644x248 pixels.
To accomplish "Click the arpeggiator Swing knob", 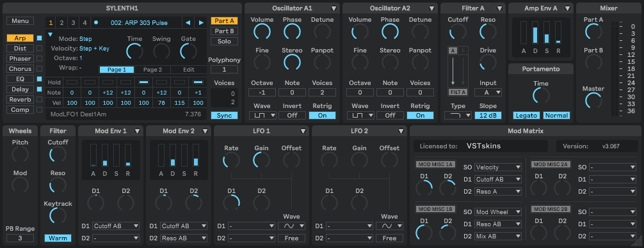I will click(x=161, y=51).
